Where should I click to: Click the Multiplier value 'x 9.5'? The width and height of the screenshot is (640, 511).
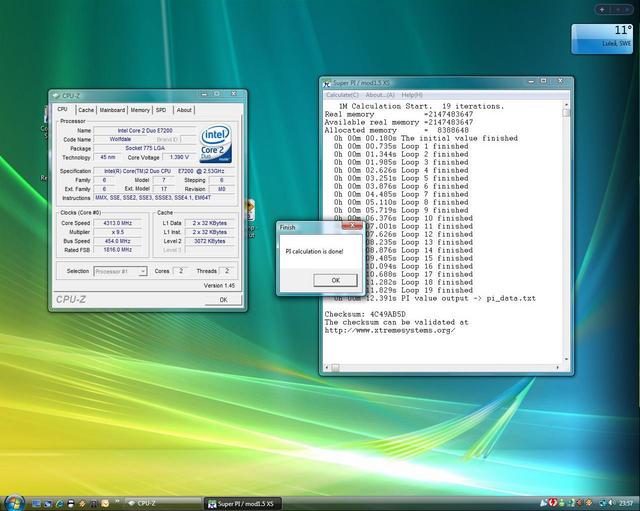coord(118,232)
